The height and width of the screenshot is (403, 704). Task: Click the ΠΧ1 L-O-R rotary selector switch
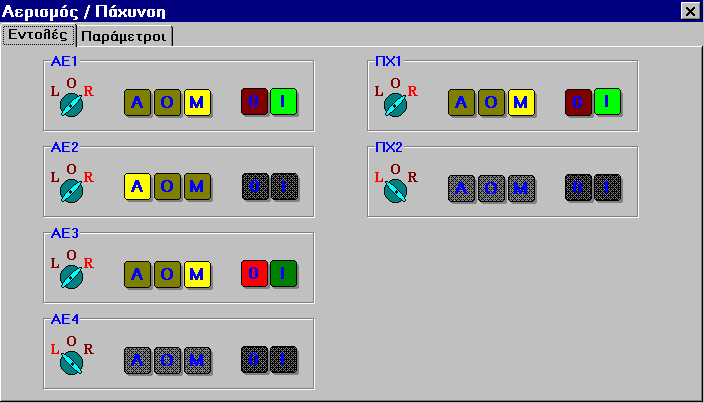(x=395, y=103)
